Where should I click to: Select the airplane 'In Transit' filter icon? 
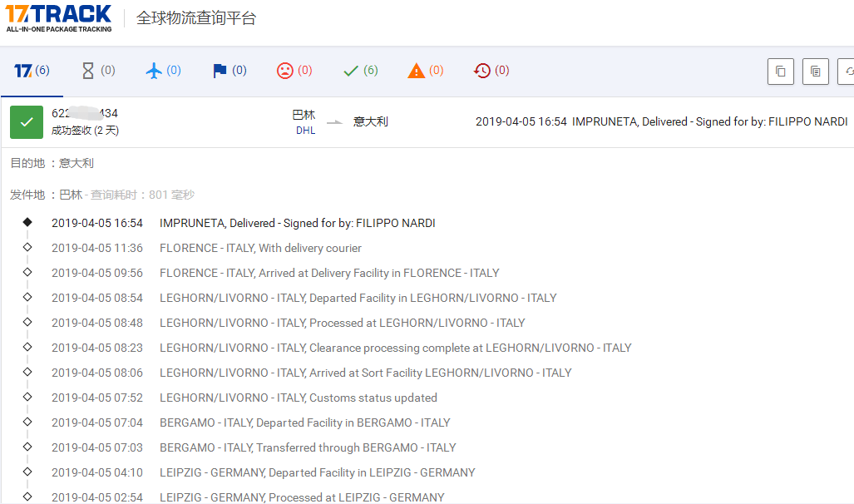coord(154,70)
